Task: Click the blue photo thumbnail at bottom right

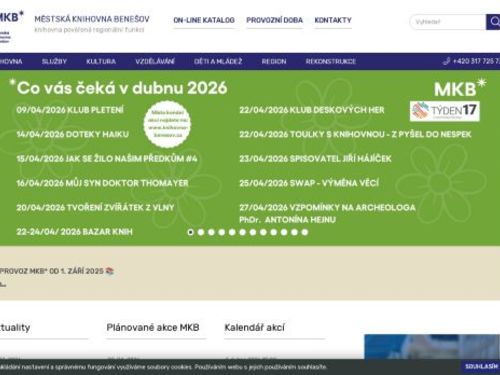Action: click(x=432, y=347)
